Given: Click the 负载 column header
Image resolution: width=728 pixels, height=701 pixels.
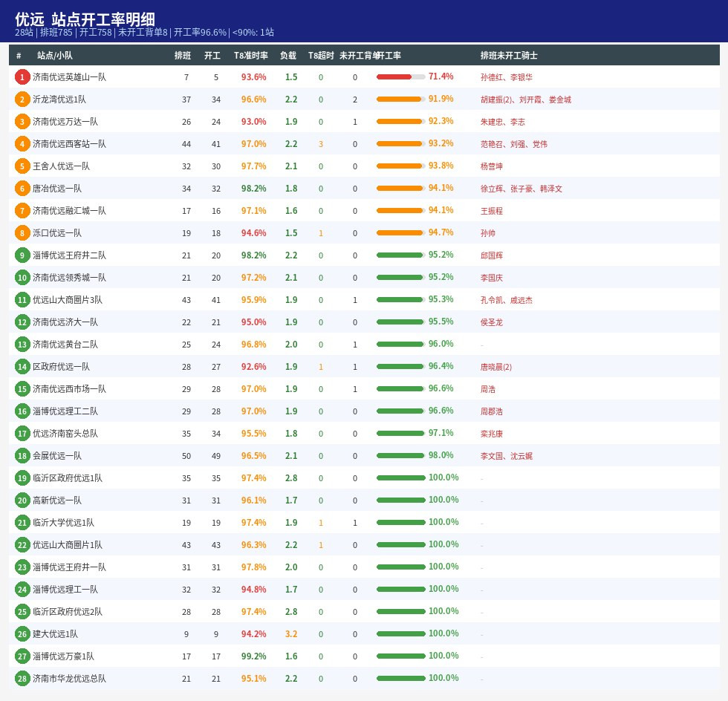Looking at the screenshot, I should point(288,56).
